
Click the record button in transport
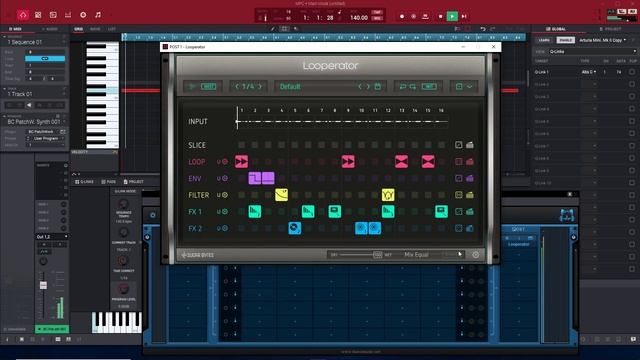[x=402, y=16]
